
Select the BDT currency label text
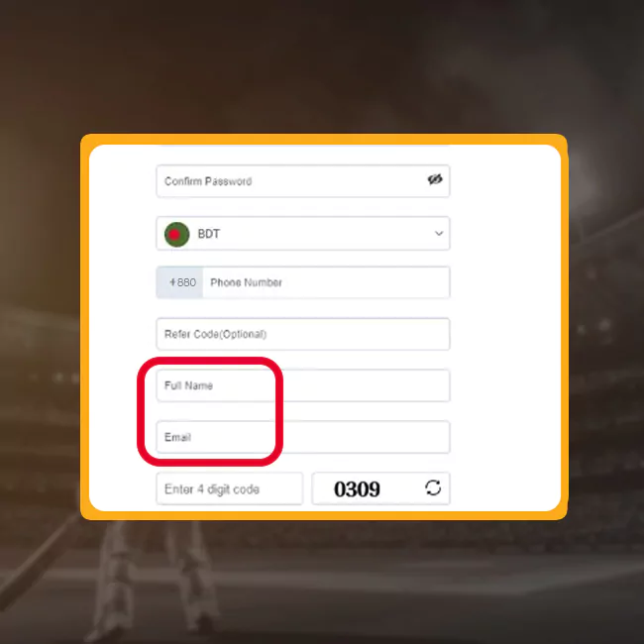(209, 234)
